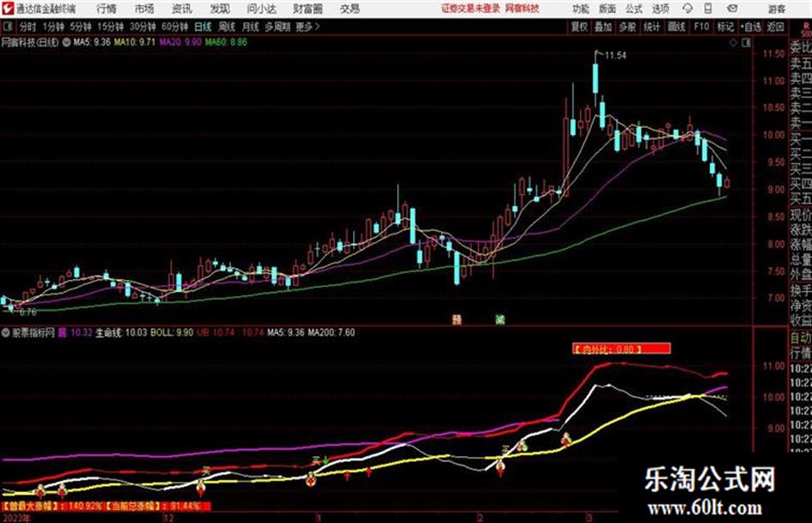The height and width of the screenshot is (523, 812).
Task: Click MA60: 8.86 value label
Action: click(226, 42)
